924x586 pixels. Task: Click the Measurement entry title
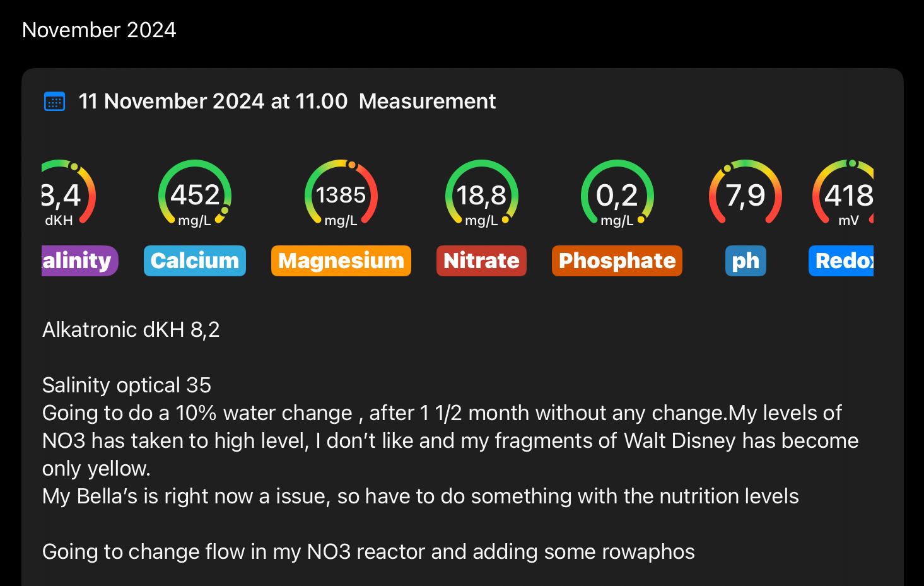click(427, 102)
